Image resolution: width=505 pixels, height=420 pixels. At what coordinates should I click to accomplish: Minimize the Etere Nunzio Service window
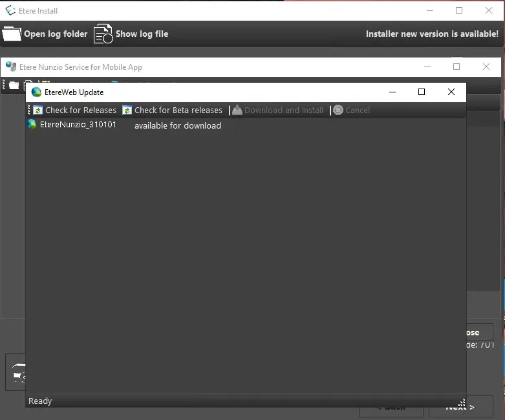[x=427, y=67]
